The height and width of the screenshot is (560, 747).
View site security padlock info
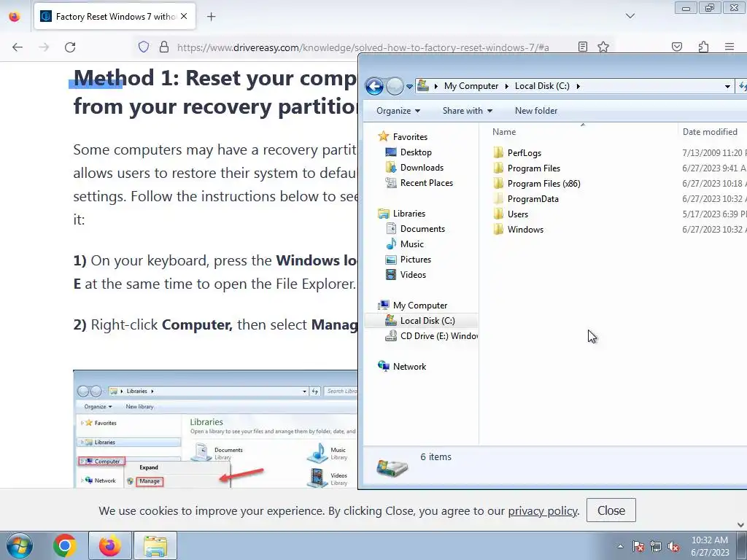pos(164,47)
